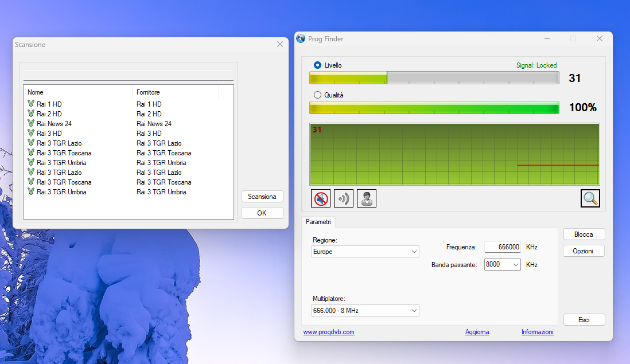This screenshot has width=630, height=364.
Task: Click the scan progress bar in Scansione
Action: coord(129,75)
